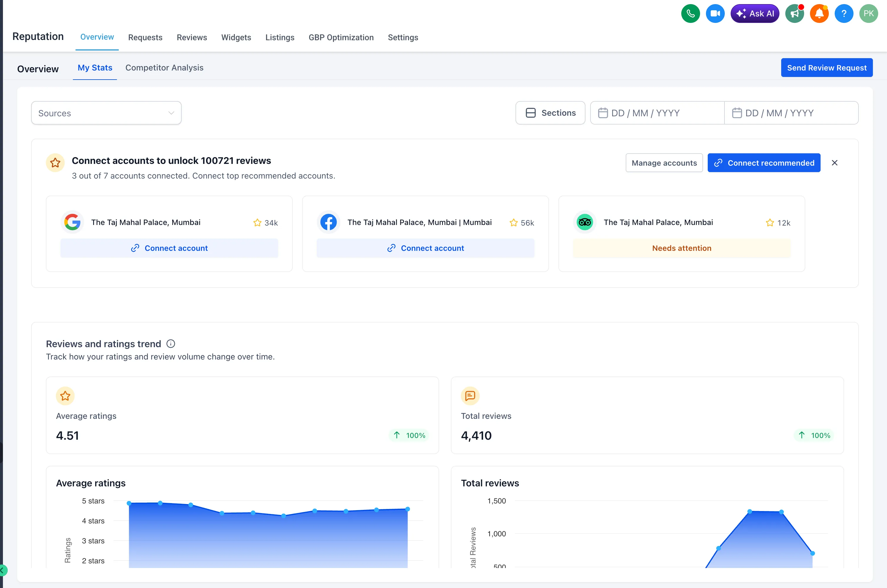Click the 4,410 total reviews value
This screenshot has width=887, height=588.
(x=476, y=435)
